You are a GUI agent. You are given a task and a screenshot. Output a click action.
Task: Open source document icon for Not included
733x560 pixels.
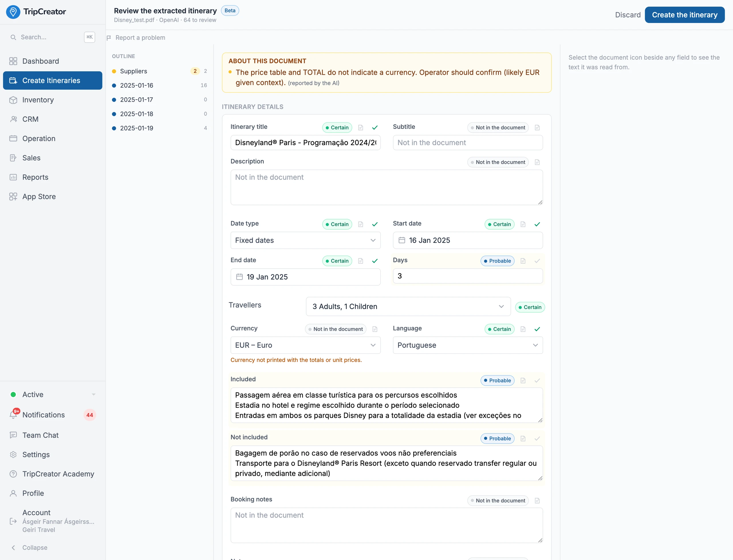(x=523, y=439)
